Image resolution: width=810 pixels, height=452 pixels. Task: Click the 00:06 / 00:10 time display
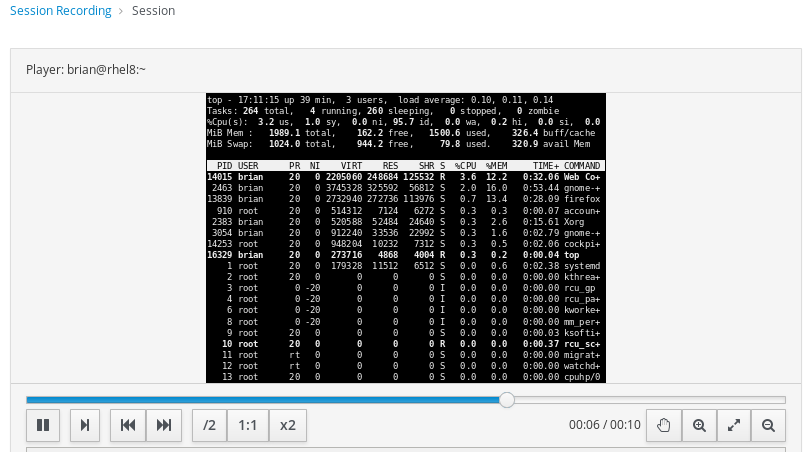604,425
